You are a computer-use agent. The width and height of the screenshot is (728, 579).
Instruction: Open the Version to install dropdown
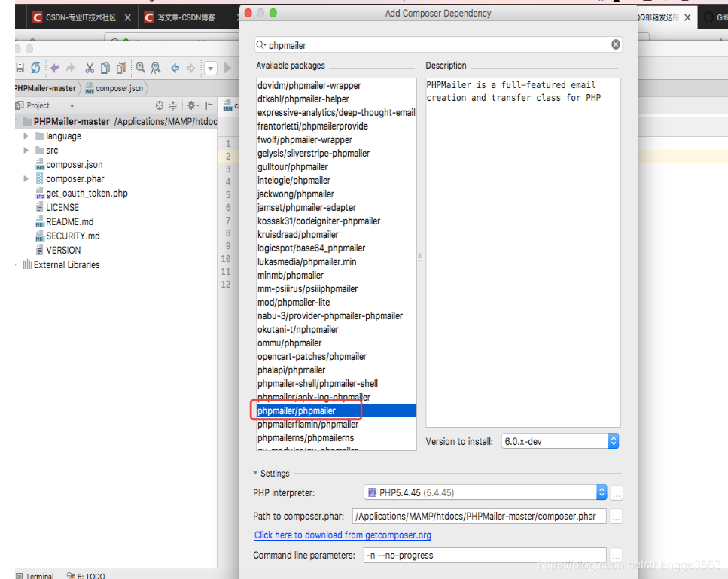[560, 441]
